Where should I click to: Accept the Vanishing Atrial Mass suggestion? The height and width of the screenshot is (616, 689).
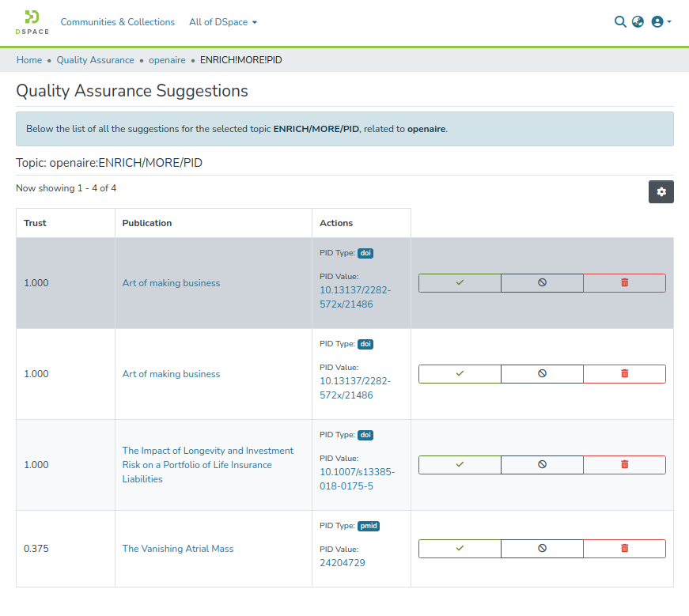pyautogui.click(x=460, y=549)
